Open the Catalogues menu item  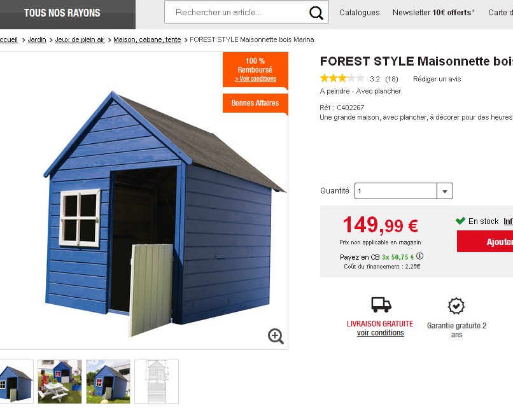coord(359,13)
